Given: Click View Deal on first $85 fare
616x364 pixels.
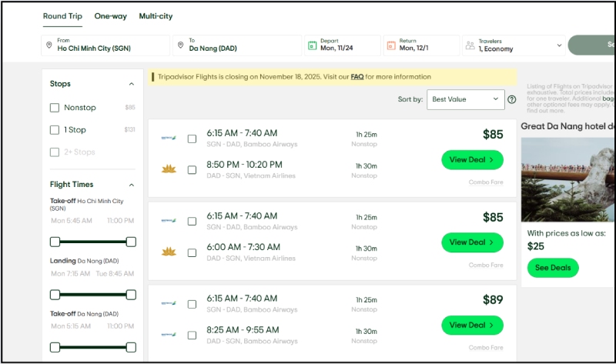Looking at the screenshot, I should (x=472, y=160).
